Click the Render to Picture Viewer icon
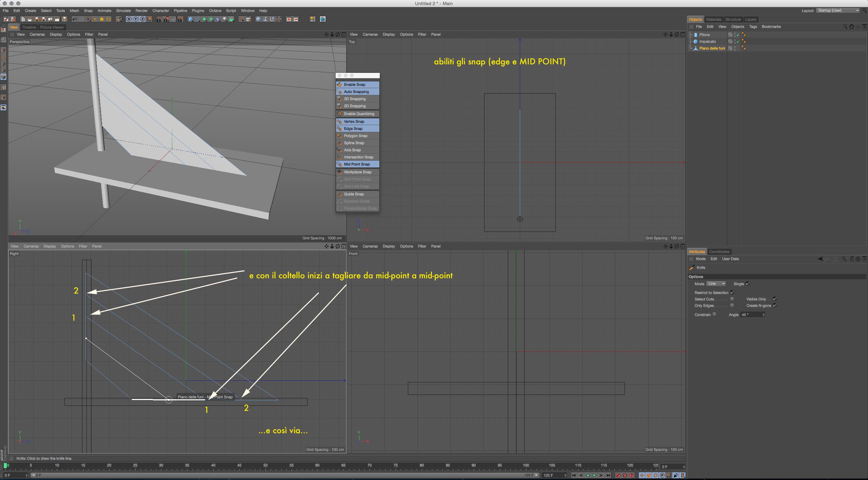 click(166, 19)
